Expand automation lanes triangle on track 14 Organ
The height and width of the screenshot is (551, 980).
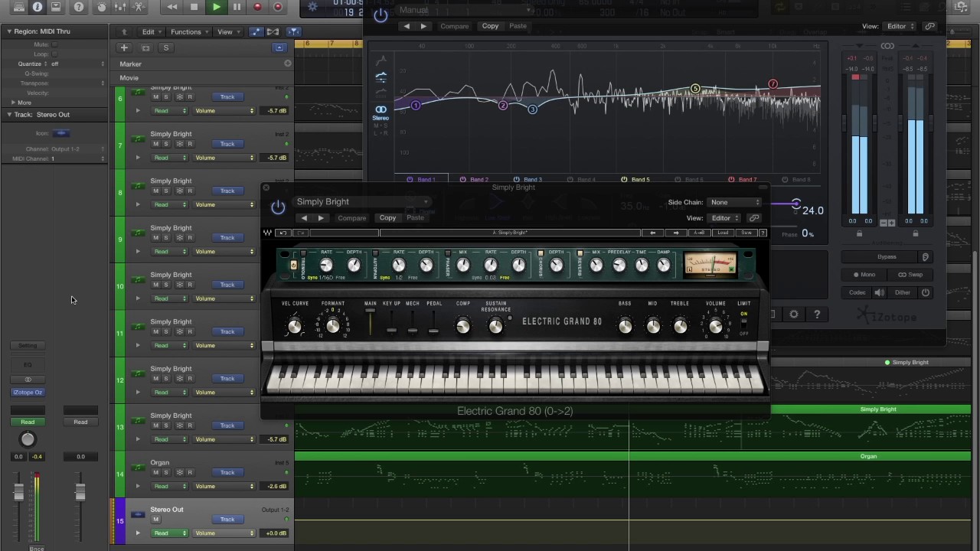pyautogui.click(x=138, y=486)
